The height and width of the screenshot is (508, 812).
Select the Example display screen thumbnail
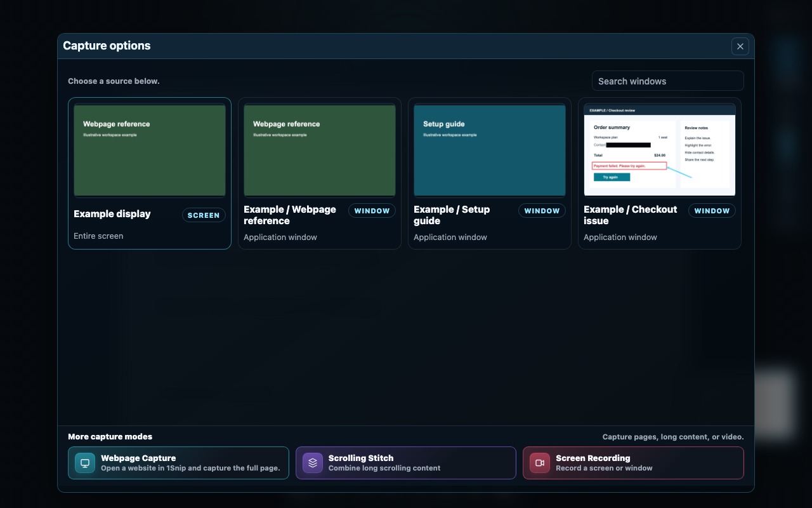click(x=150, y=150)
